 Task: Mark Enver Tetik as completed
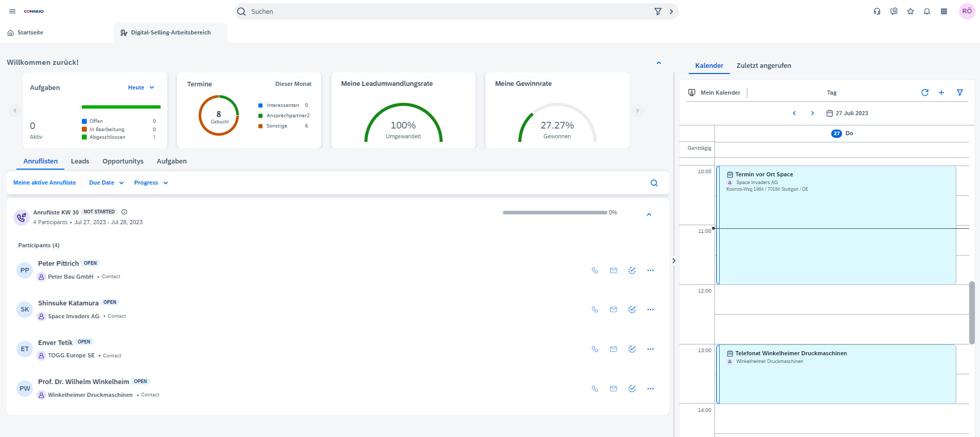(632, 349)
